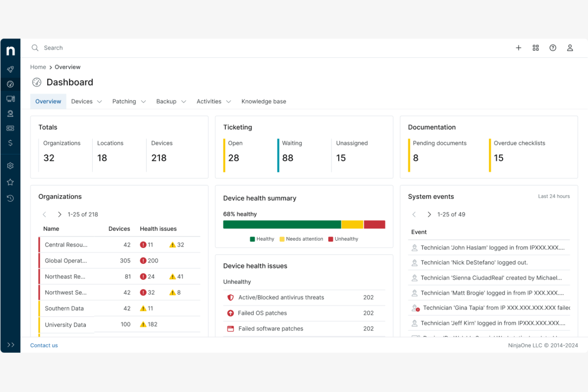The height and width of the screenshot is (392, 588).
Task: Open the Ticketing sidebar icon
Action: (10, 128)
